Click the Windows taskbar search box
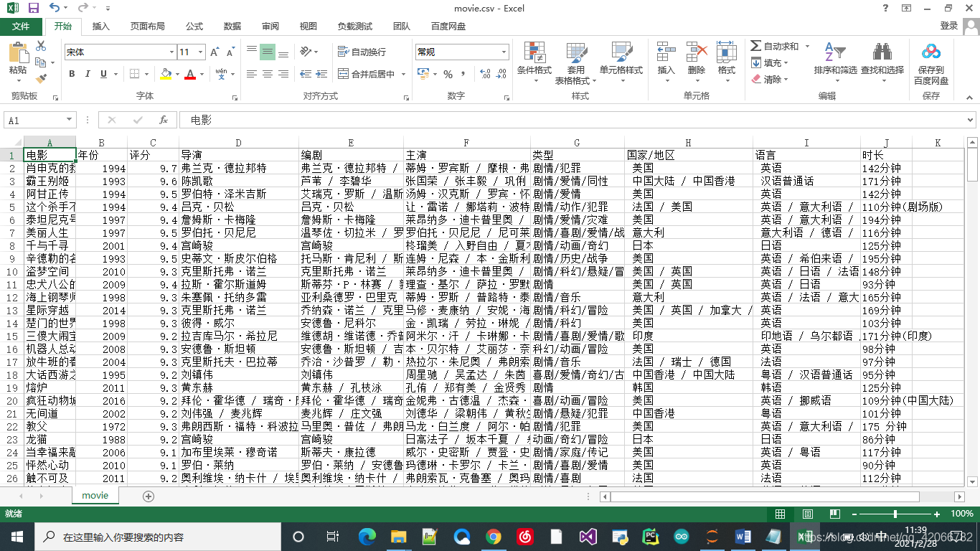 coord(158,537)
